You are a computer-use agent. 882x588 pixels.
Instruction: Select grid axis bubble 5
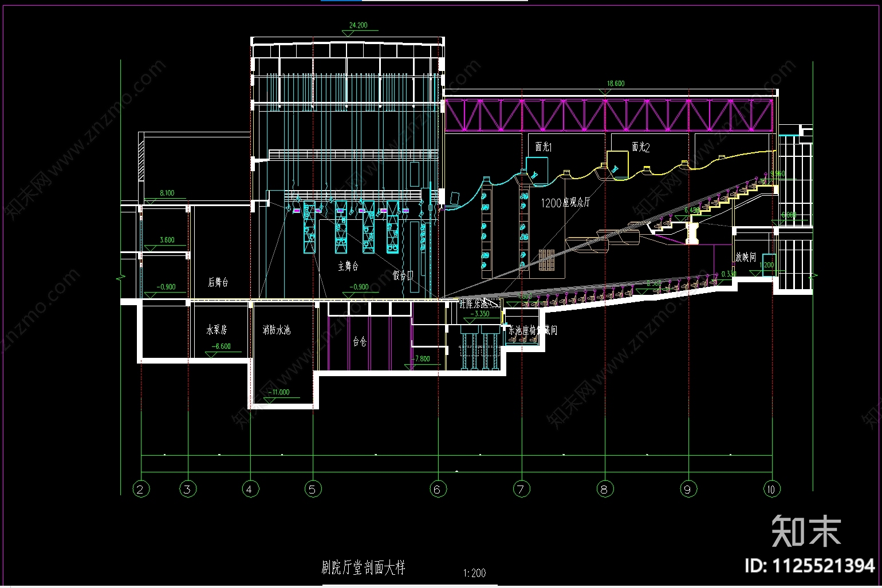click(312, 489)
